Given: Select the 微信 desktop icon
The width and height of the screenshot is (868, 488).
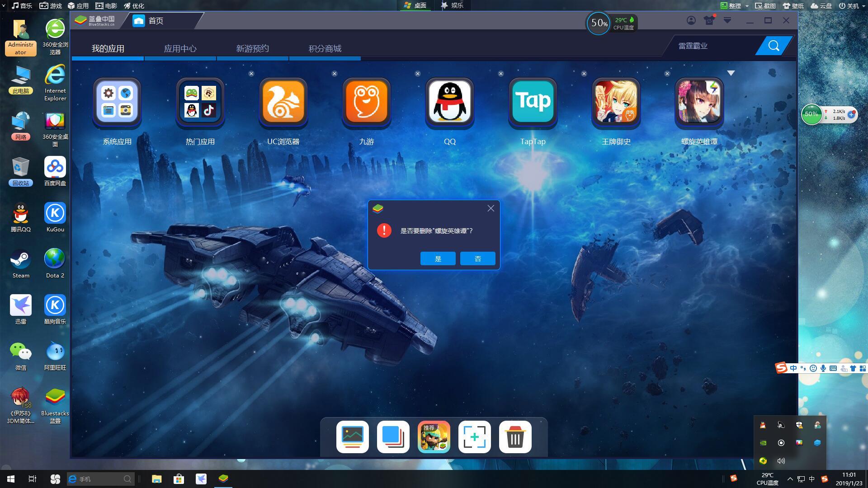Looking at the screenshot, I should 21,356.
